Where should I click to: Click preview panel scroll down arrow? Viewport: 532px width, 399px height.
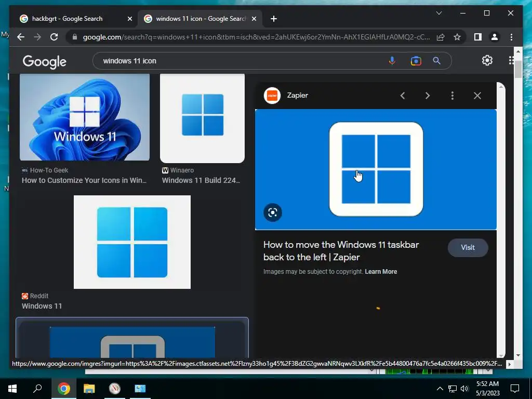point(501,355)
